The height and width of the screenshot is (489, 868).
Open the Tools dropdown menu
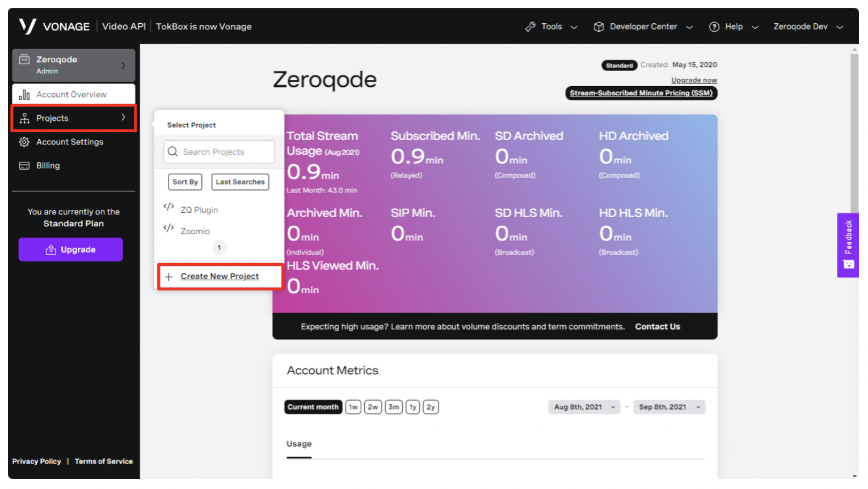pyautogui.click(x=551, y=27)
